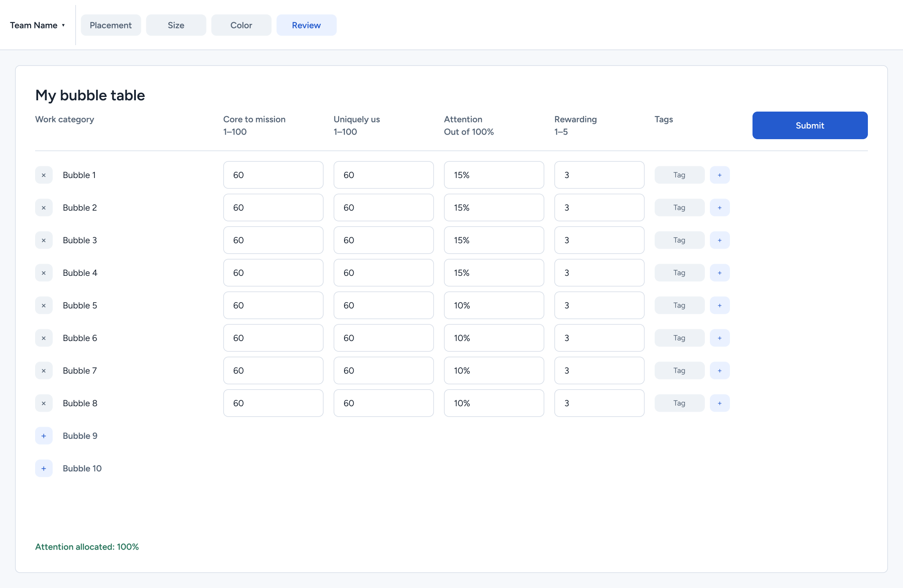Click the Bubble 10 label
The height and width of the screenshot is (588, 903).
(x=82, y=468)
